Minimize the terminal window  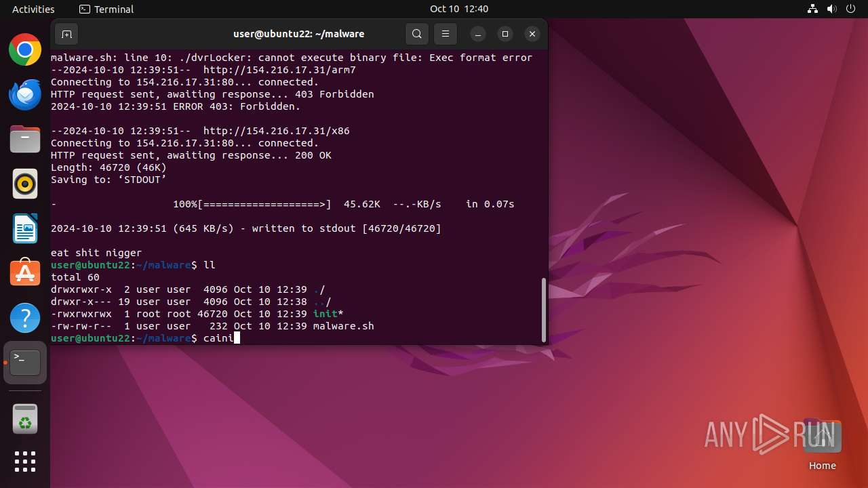(478, 34)
